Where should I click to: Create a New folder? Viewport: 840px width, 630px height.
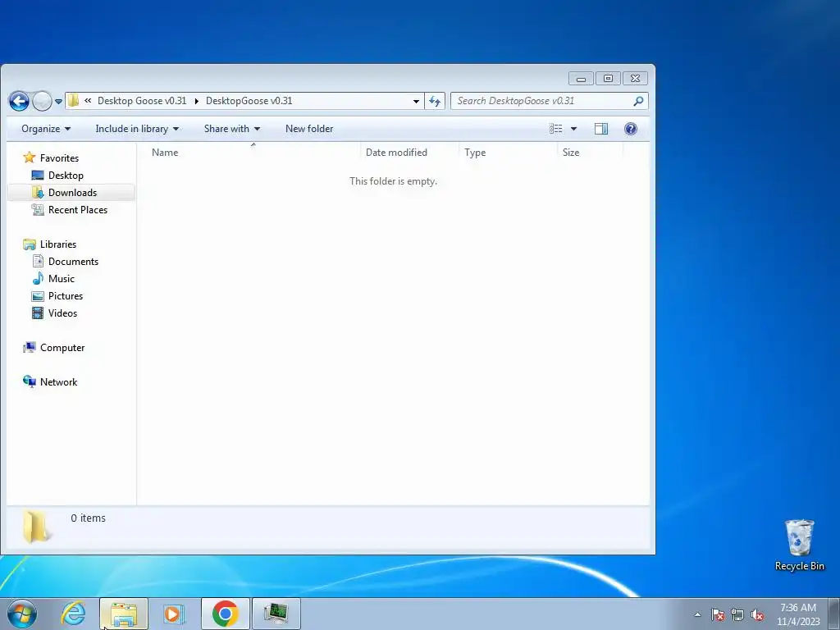[x=309, y=129]
